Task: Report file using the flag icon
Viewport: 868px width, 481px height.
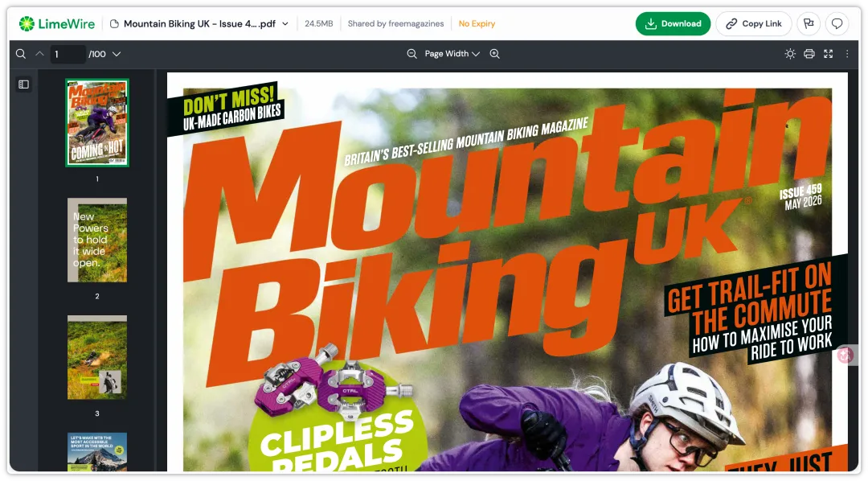Action: pos(809,24)
